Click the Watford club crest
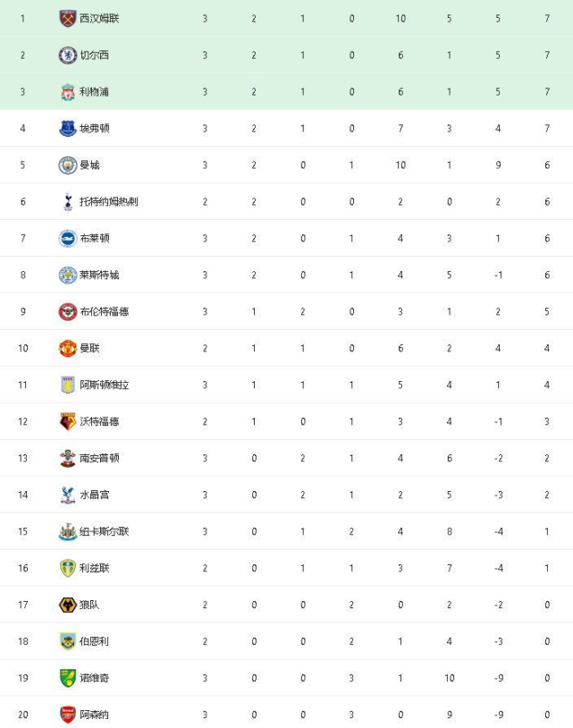Image resolution: width=573 pixels, height=728 pixels. [68, 421]
